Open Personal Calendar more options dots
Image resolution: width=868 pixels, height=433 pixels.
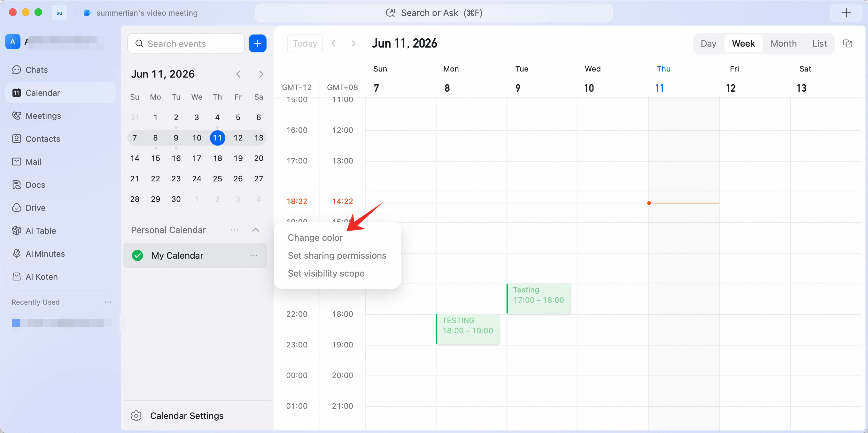(x=235, y=230)
